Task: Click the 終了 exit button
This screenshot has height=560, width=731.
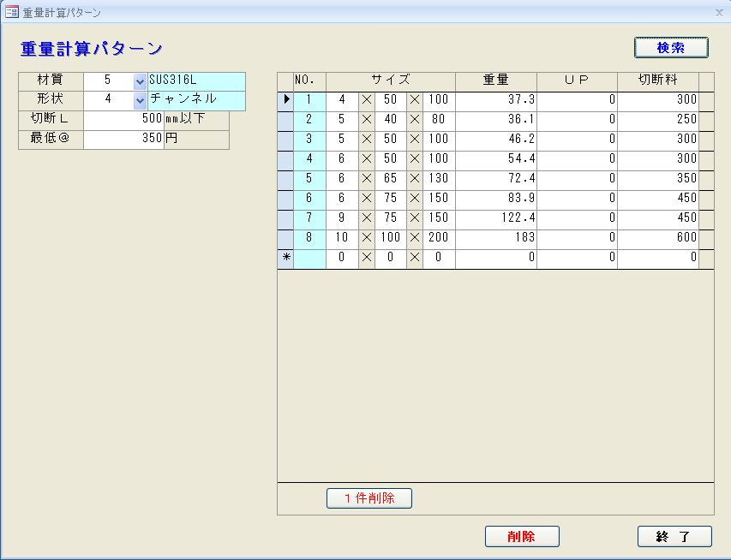Action: [674, 537]
